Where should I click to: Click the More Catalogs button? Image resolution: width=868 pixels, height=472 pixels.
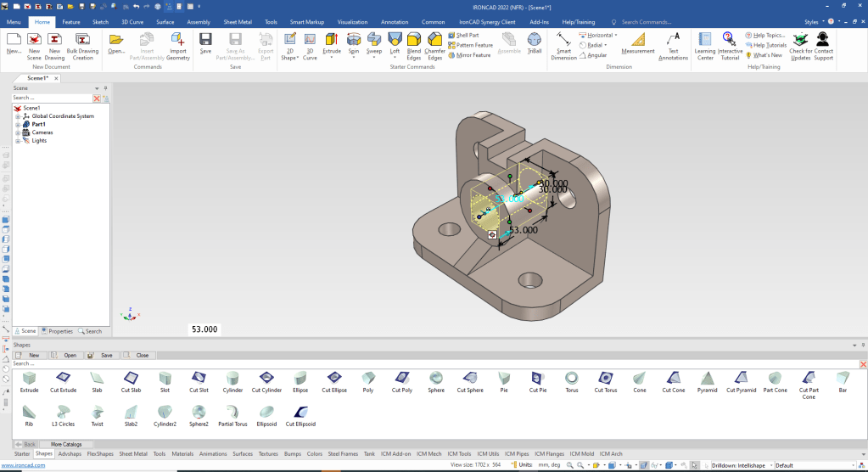click(x=66, y=444)
